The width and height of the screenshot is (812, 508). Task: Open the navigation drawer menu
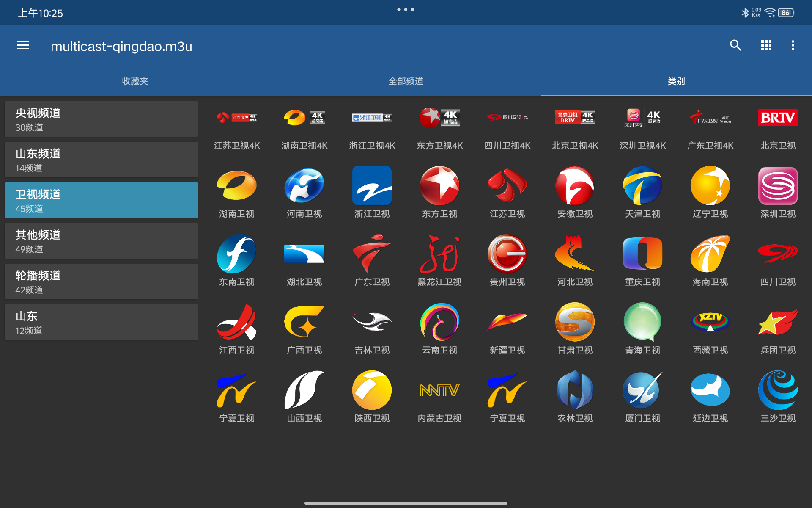(22, 45)
